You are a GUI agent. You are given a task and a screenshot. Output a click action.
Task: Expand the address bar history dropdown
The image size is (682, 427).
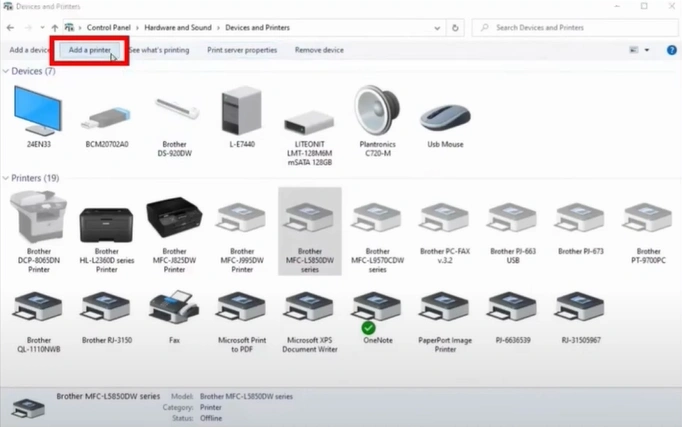pyautogui.click(x=436, y=28)
